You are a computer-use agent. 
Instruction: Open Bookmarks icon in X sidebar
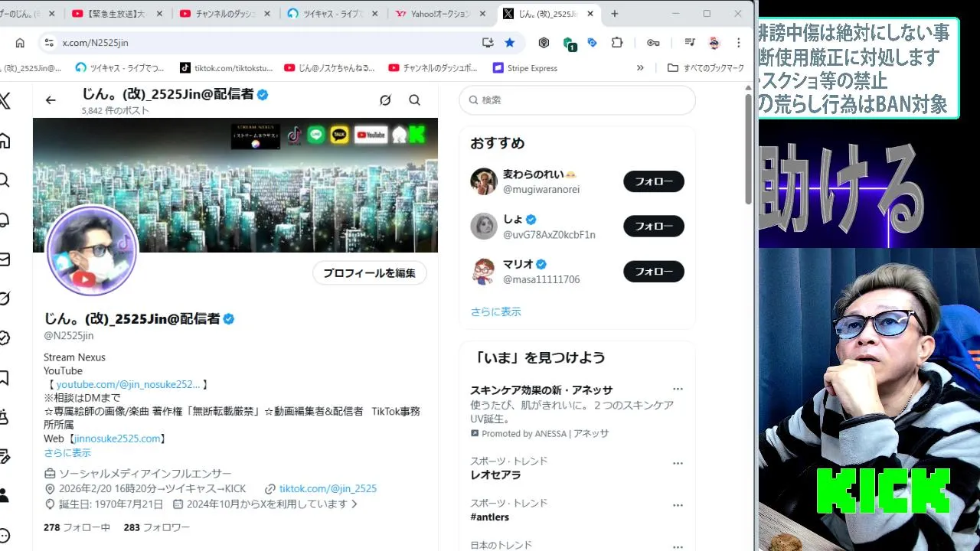coord(4,378)
